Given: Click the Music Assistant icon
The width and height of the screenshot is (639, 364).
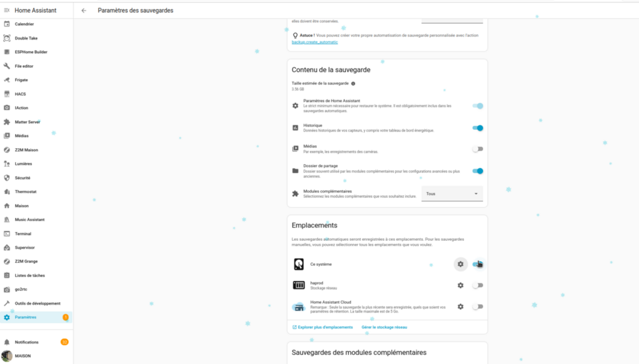Looking at the screenshot, I should coord(7,220).
